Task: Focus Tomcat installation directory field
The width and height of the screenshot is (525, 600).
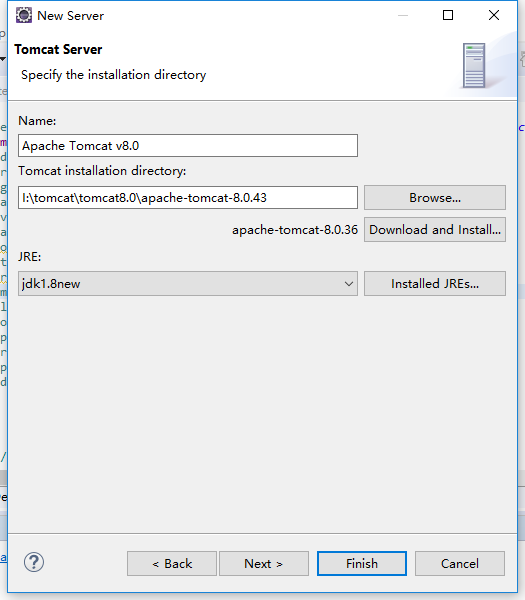Action: pyautogui.click(x=188, y=197)
